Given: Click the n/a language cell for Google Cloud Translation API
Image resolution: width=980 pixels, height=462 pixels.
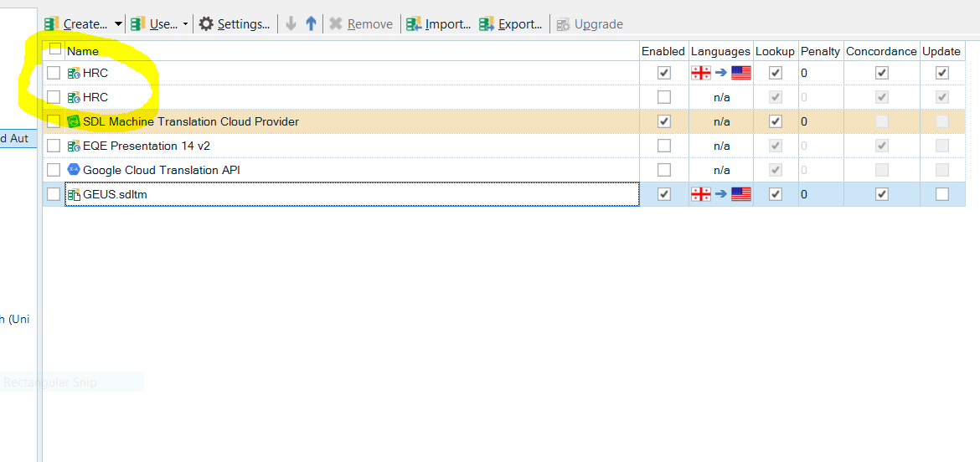Looking at the screenshot, I should 721,170.
